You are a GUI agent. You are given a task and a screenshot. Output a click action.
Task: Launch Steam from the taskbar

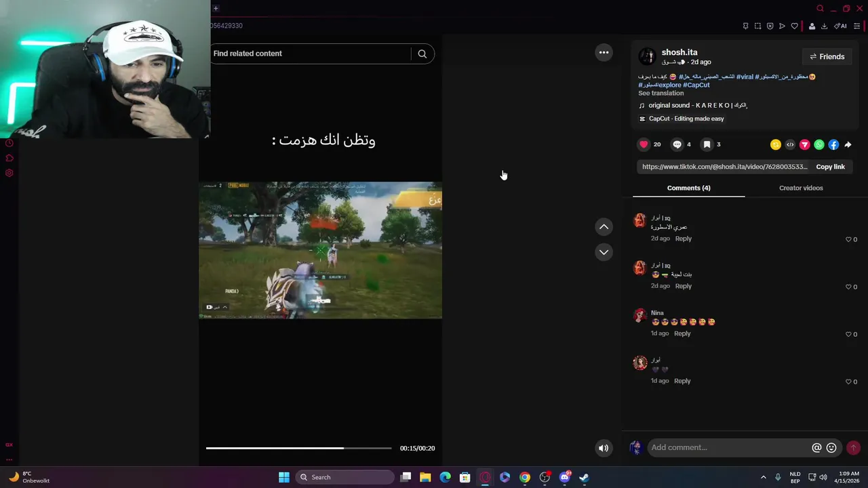click(584, 477)
